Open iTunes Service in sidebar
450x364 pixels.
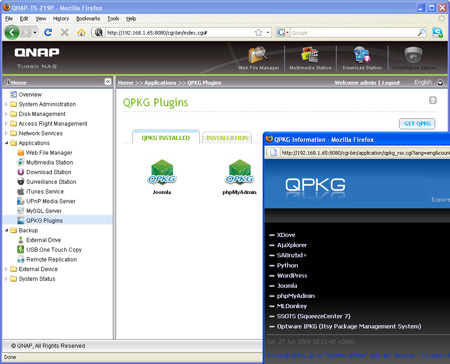(45, 191)
